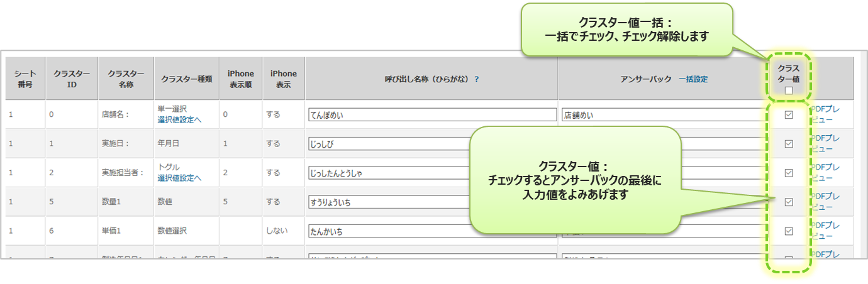This screenshot has height=284, width=868.
Task: Open the 一括設定 link in アンサーバック header
Action: 693,79
